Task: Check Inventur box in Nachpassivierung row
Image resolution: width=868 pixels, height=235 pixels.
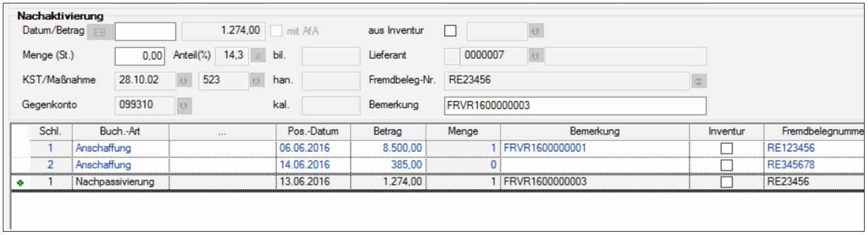Action: [x=726, y=182]
